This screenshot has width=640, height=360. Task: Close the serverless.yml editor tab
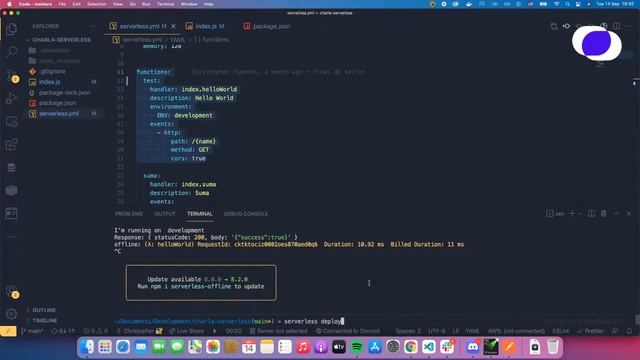[173, 26]
